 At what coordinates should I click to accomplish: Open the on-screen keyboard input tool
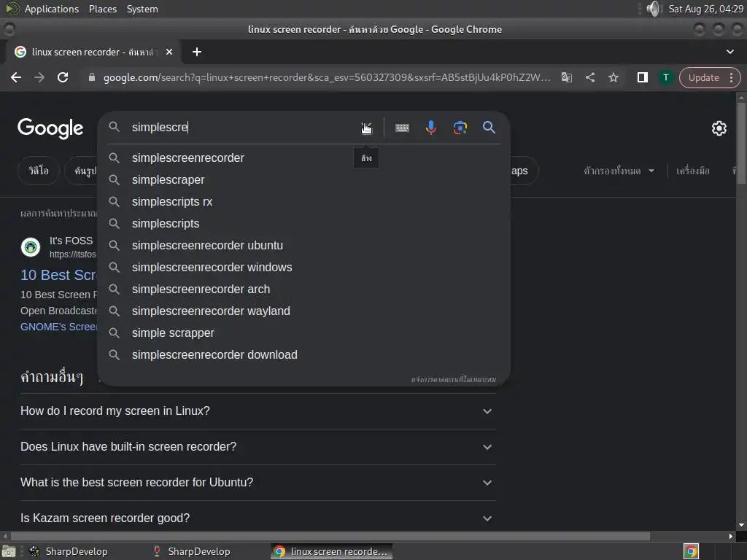tap(402, 128)
